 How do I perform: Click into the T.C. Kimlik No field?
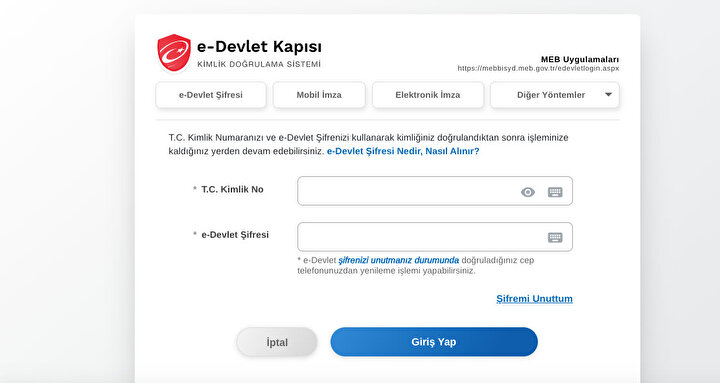point(435,191)
